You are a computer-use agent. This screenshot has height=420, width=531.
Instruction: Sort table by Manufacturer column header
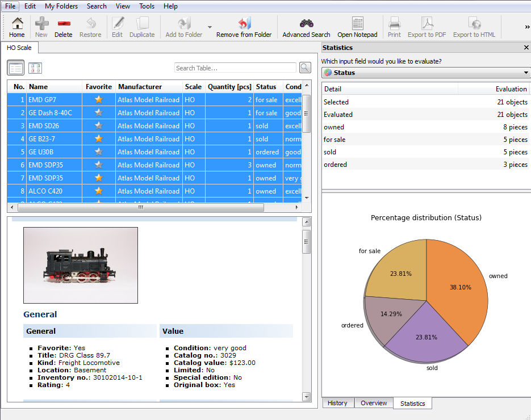[x=149, y=87]
